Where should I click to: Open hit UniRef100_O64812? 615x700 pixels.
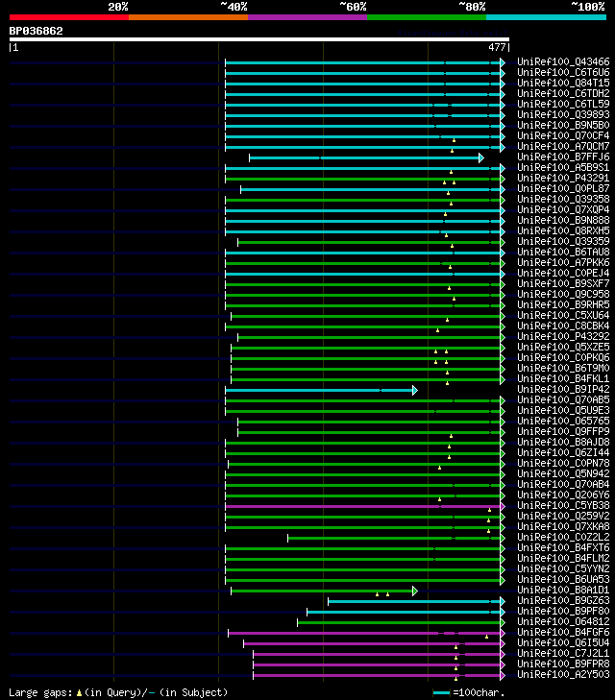(563, 623)
